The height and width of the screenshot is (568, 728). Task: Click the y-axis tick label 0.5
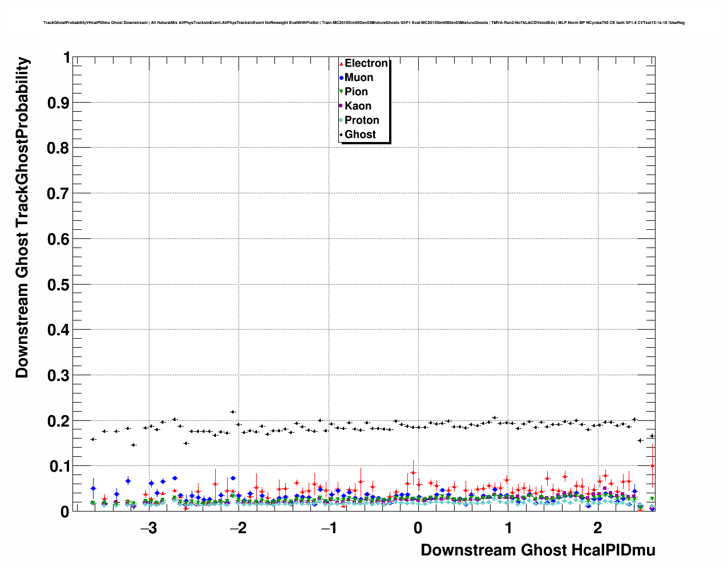[x=59, y=285]
